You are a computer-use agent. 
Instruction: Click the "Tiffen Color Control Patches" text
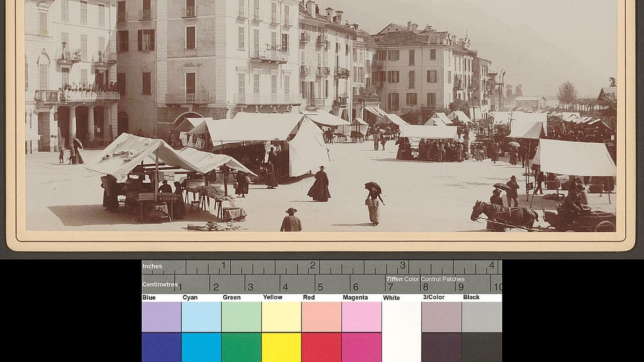point(425,279)
